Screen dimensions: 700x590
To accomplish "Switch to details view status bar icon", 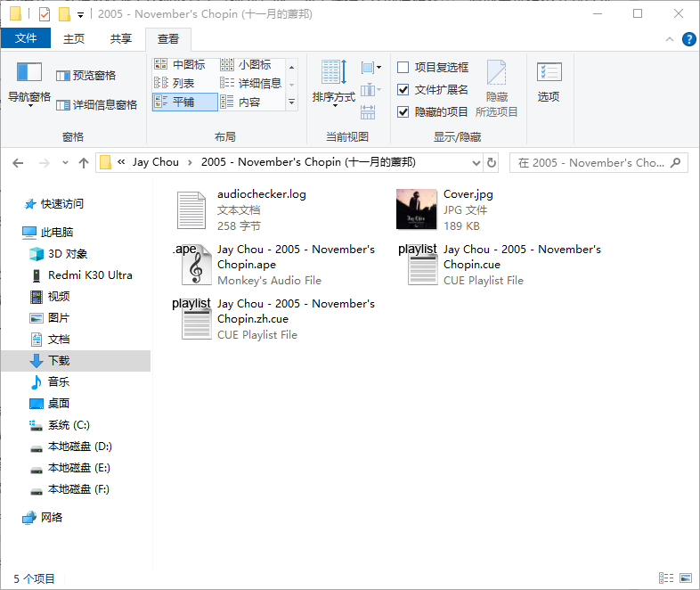I will pyautogui.click(x=666, y=578).
